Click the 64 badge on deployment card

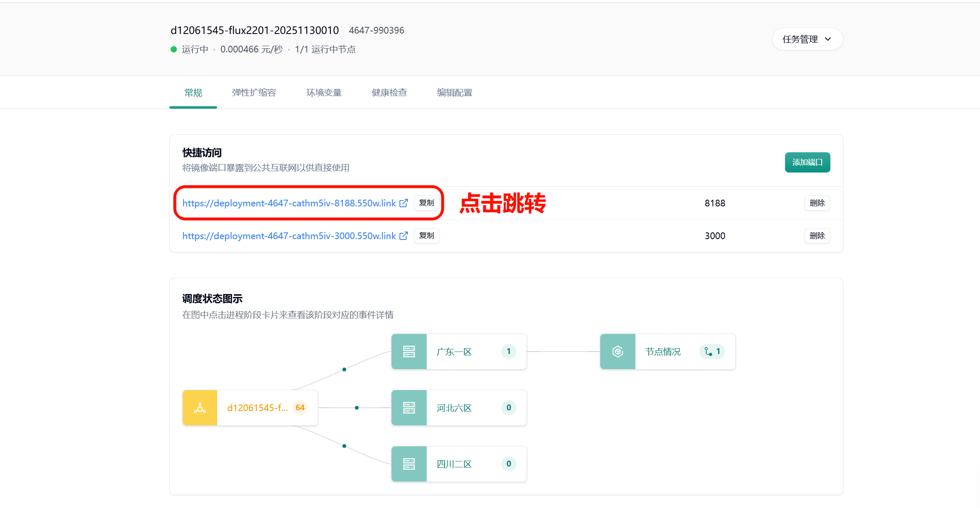coord(300,408)
